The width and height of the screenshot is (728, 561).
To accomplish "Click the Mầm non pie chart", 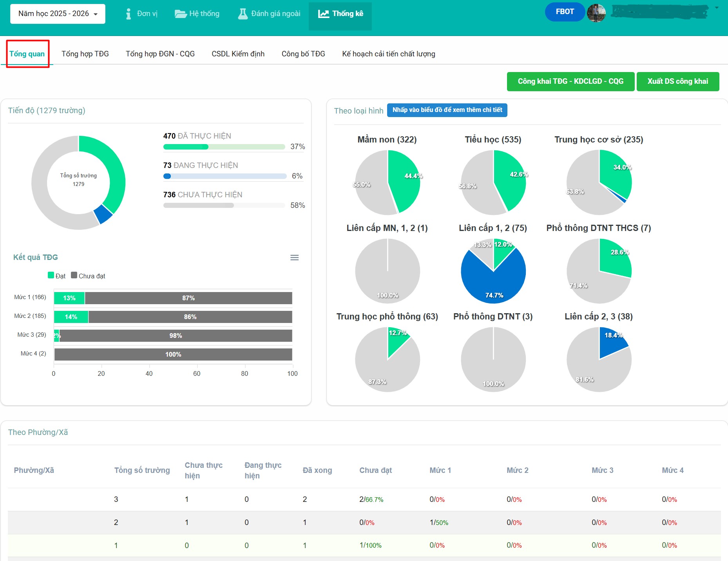I will coord(388,182).
